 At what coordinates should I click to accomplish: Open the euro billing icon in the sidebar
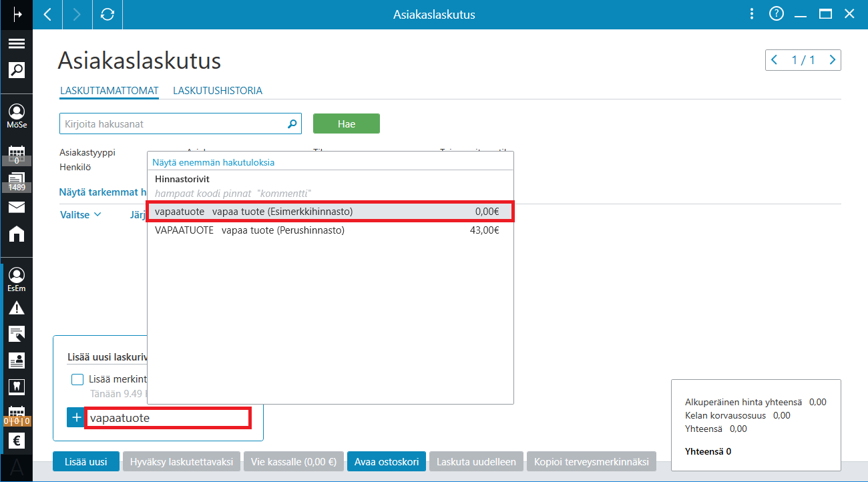(x=16, y=440)
